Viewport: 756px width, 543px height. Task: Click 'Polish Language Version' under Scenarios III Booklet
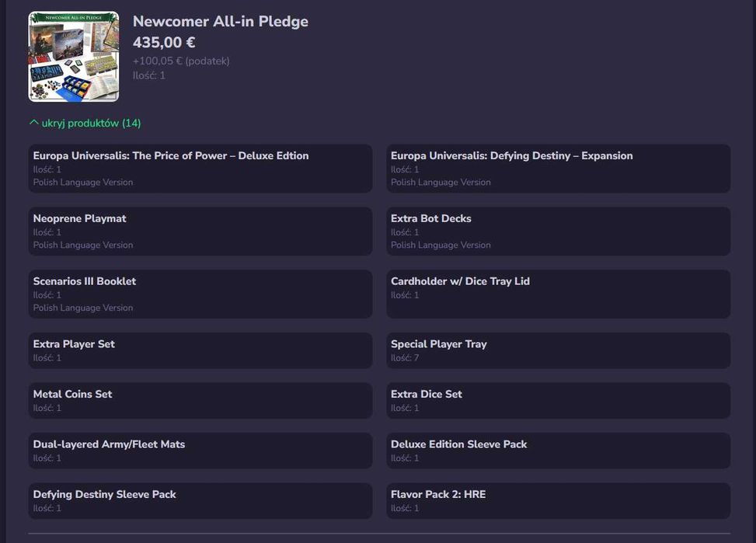(83, 308)
